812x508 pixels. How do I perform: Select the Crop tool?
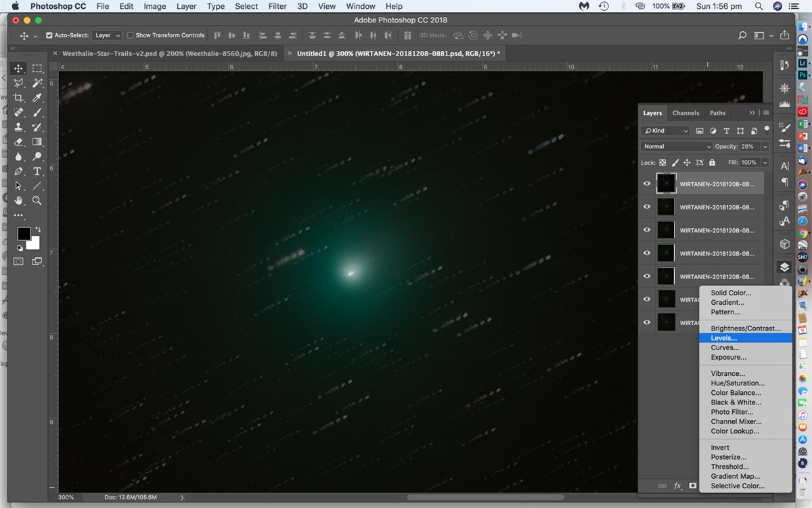point(19,98)
